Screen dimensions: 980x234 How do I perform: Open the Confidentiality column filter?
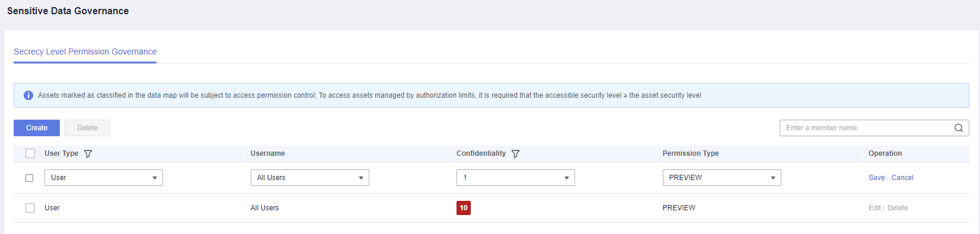click(515, 154)
